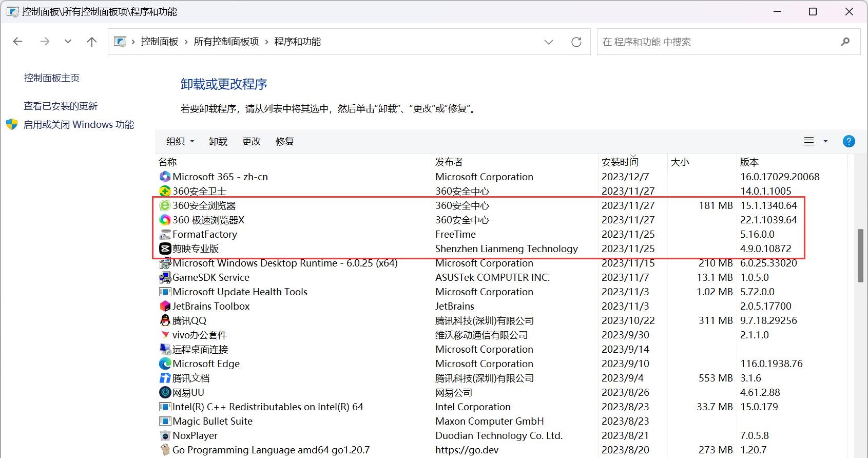Select the FreeTime publisher cell

[455, 234]
